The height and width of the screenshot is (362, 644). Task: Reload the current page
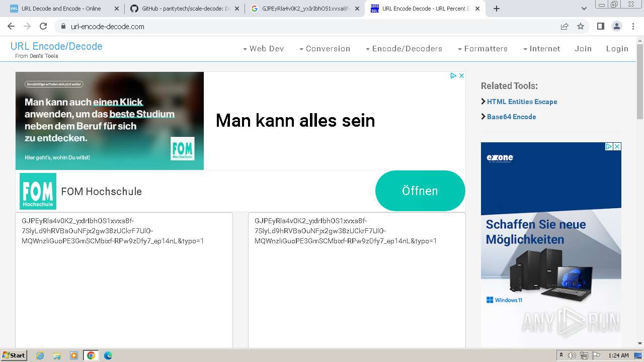(x=43, y=26)
